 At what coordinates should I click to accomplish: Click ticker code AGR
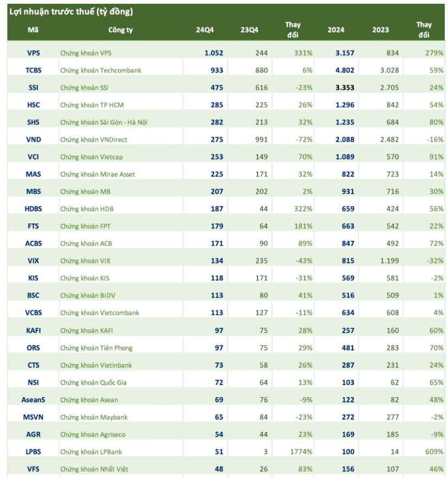coord(34,435)
